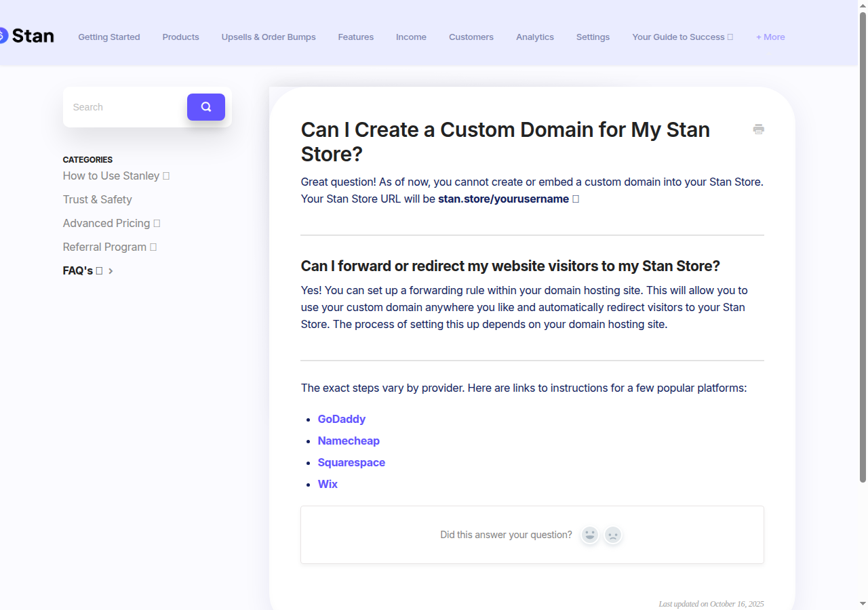Image resolution: width=868 pixels, height=610 pixels.
Task: Click the purple search magnifier button
Action: tap(206, 107)
